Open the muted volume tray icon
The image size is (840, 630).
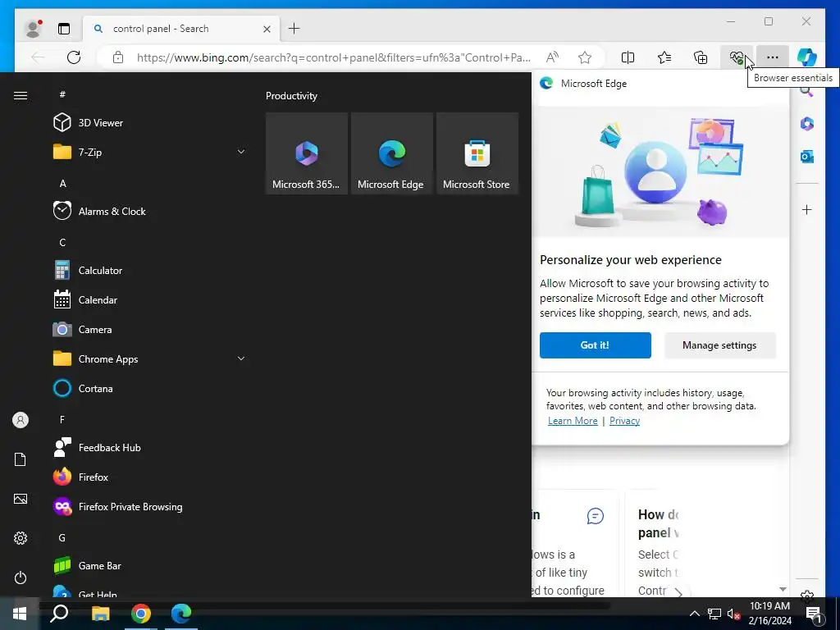pyautogui.click(x=734, y=614)
